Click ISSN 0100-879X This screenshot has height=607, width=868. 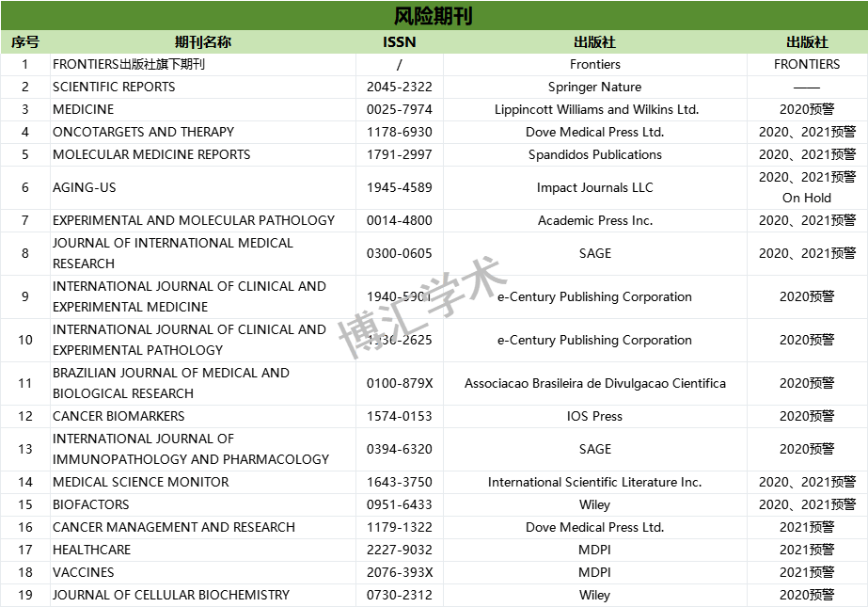400,383
